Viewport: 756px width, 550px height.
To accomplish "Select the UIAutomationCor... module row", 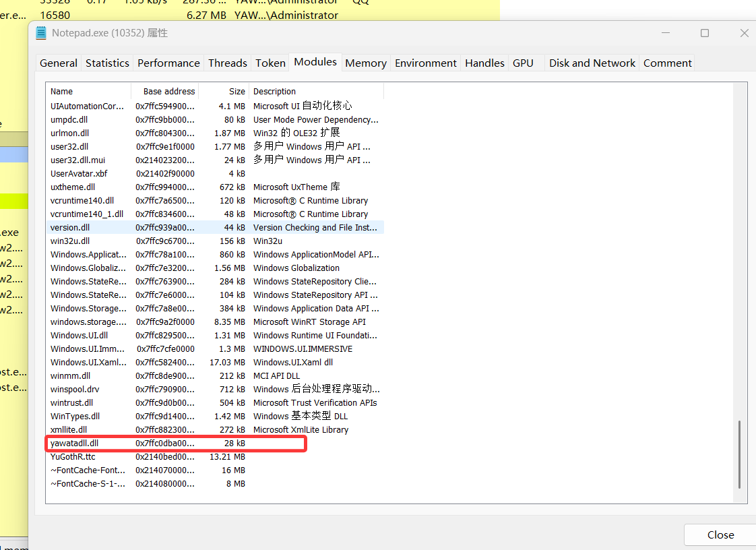I will click(215, 106).
